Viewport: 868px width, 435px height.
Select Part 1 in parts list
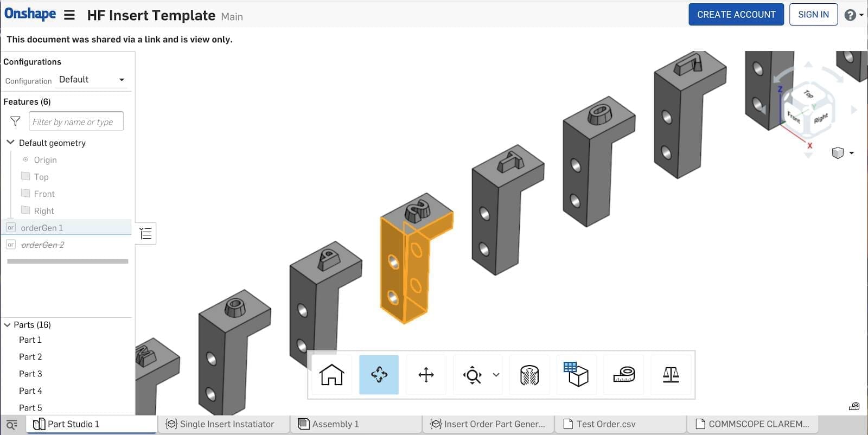coord(30,340)
